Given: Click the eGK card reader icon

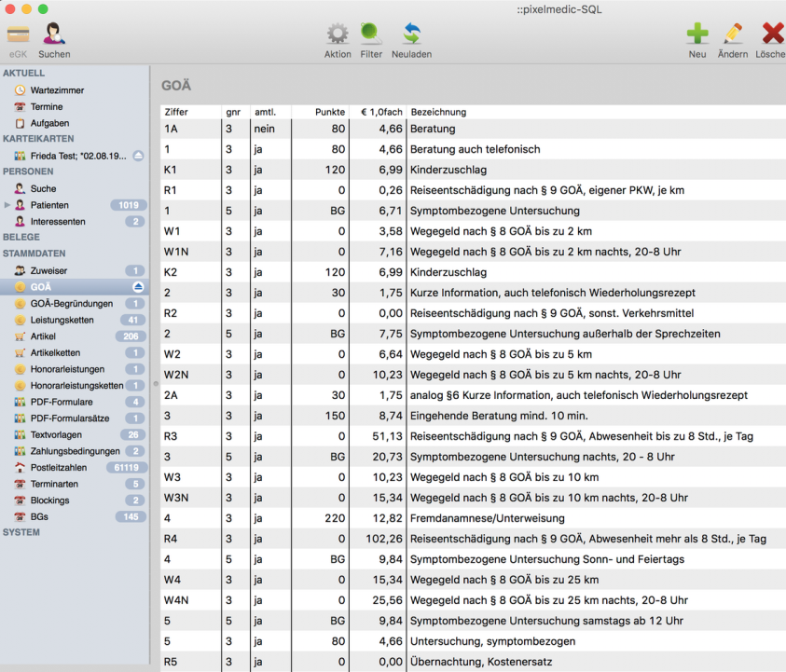Looking at the screenshot, I should tap(18, 34).
